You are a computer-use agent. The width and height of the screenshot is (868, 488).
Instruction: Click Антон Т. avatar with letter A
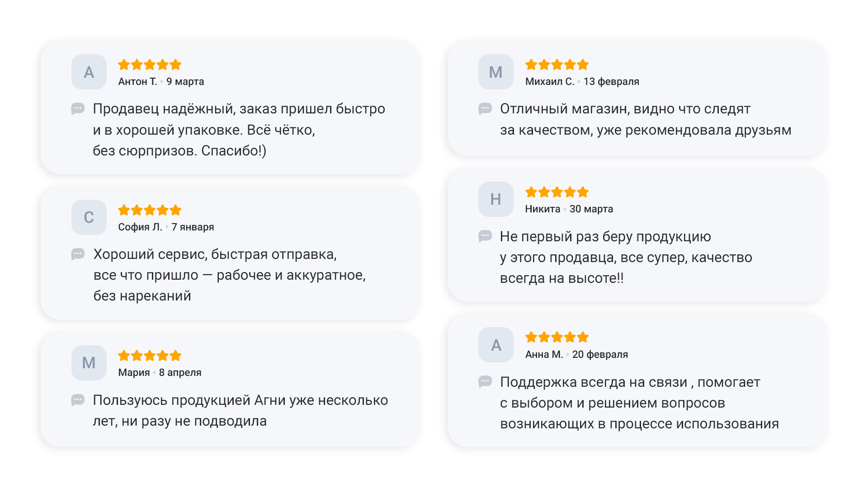pyautogui.click(x=89, y=72)
